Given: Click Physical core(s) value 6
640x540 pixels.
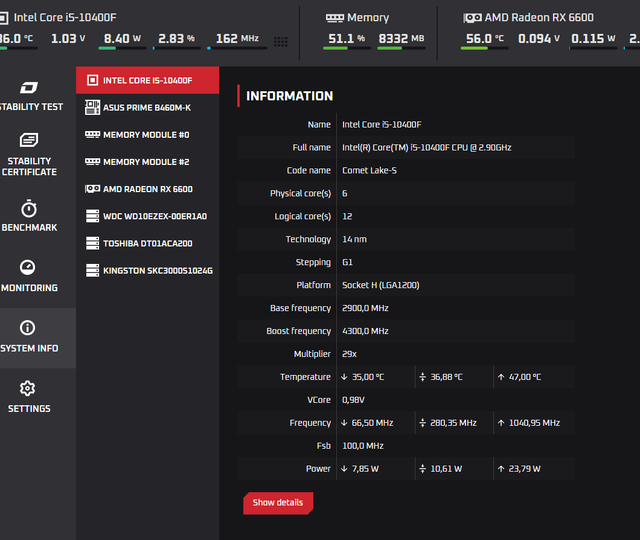Looking at the screenshot, I should 345,193.
